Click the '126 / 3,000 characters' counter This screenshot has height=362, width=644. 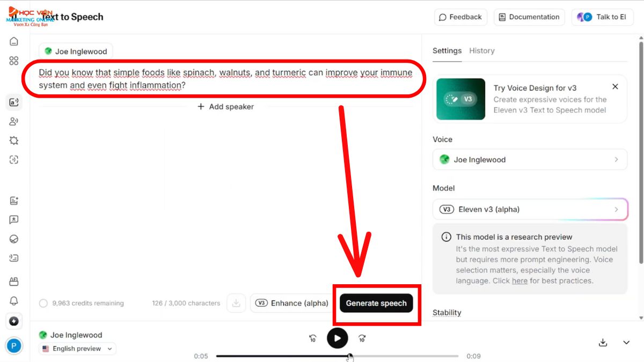(186, 304)
